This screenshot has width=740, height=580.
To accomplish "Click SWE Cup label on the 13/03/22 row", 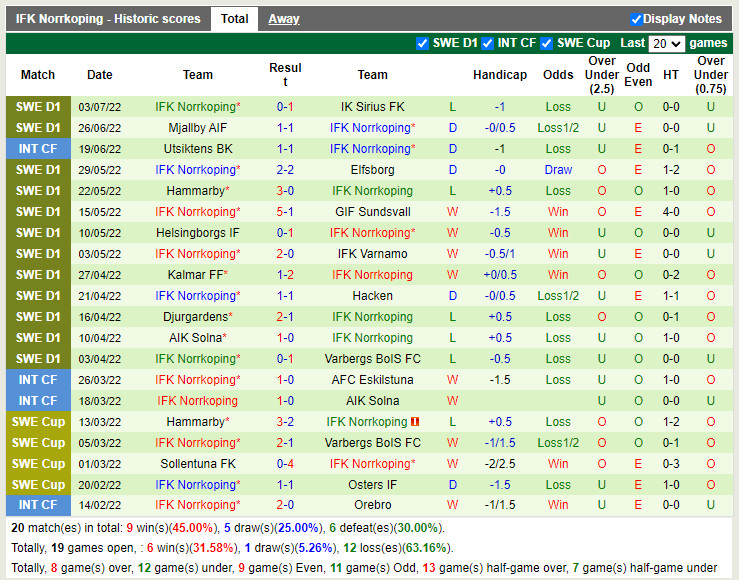I will coord(38,421).
